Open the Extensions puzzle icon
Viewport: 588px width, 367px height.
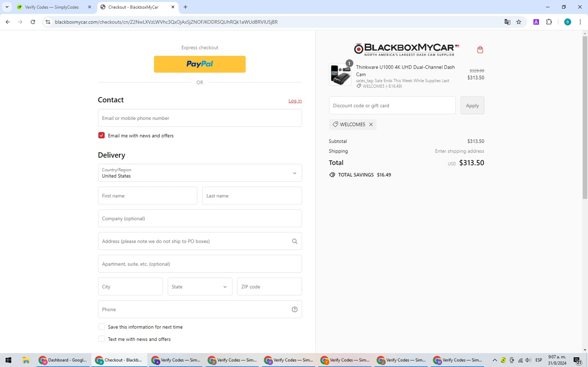pyautogui.click(x=549, y=22)
